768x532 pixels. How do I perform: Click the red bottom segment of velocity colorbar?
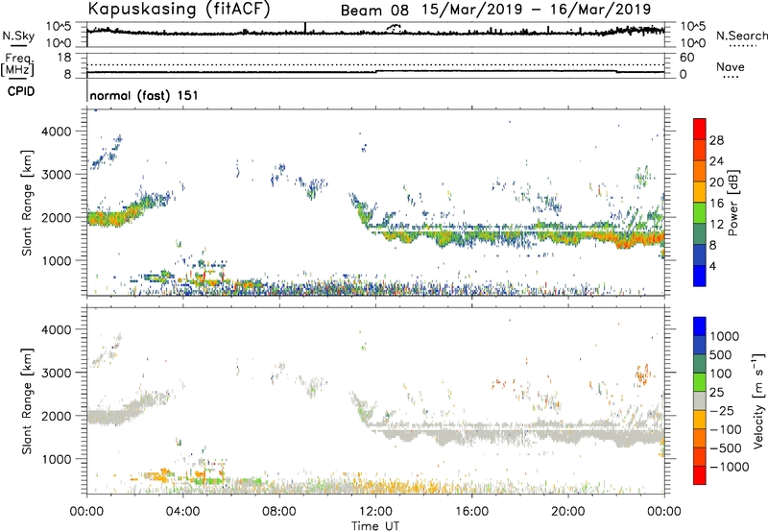700,475
